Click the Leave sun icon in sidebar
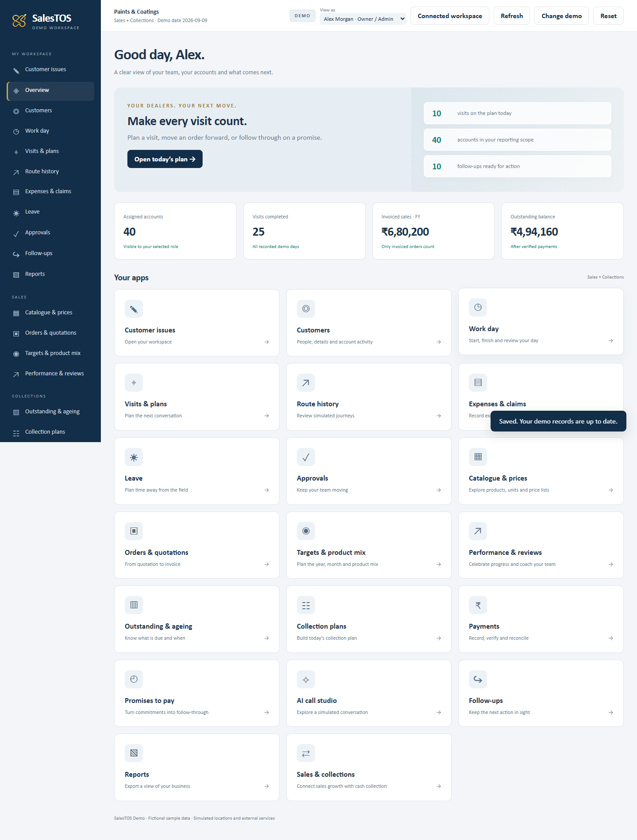The height and width of the screenshot is (840, 637). 16,213
